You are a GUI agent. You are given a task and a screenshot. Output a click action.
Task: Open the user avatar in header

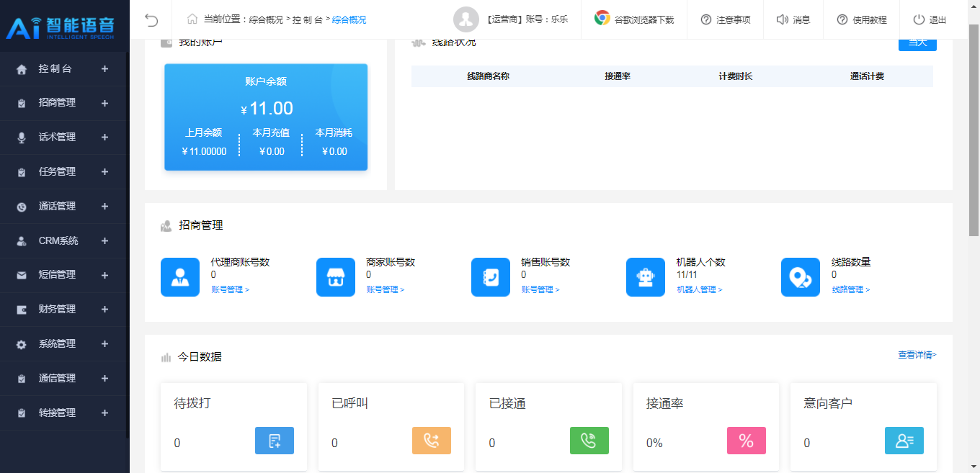pos(466,19)
